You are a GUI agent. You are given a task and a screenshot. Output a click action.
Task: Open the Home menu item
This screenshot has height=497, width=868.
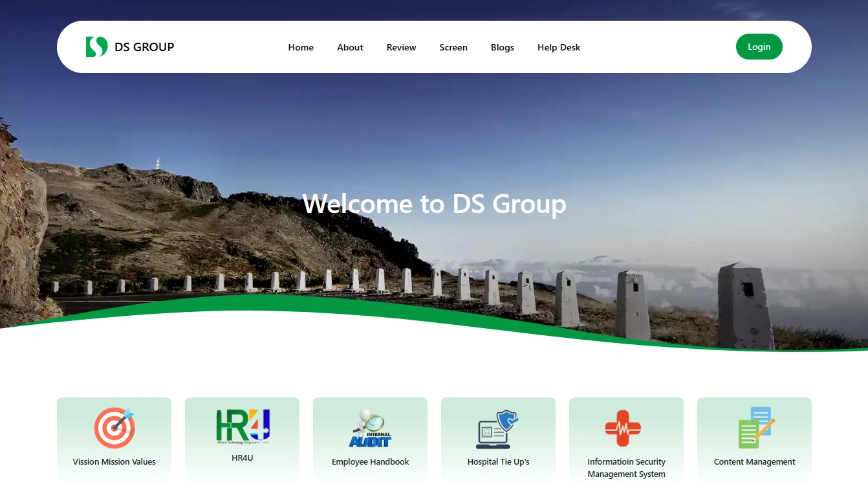[301, 47]
